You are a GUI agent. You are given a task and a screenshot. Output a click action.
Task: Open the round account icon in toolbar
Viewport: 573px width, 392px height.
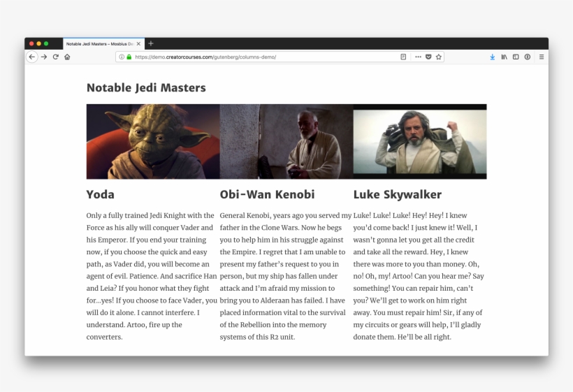click(528, 57)
